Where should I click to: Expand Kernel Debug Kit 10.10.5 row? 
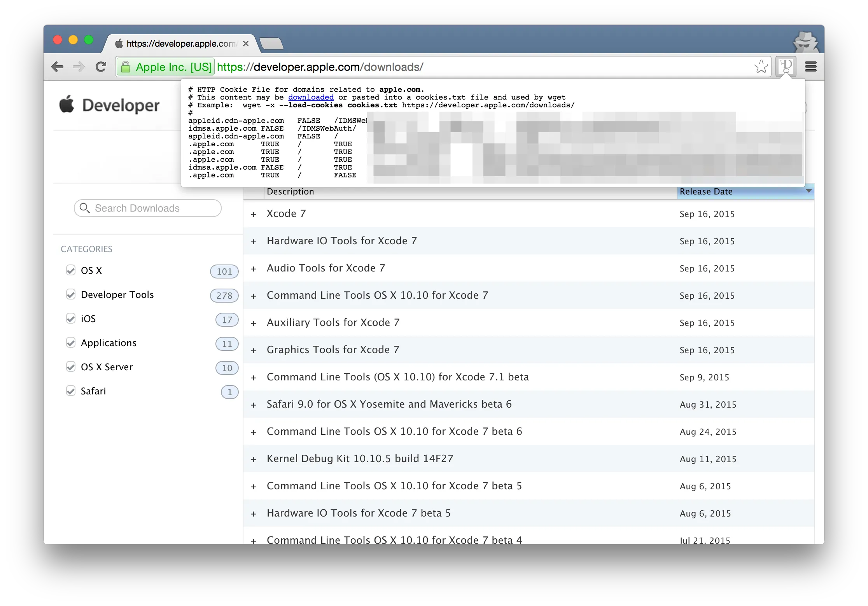[x=254, y=459]
